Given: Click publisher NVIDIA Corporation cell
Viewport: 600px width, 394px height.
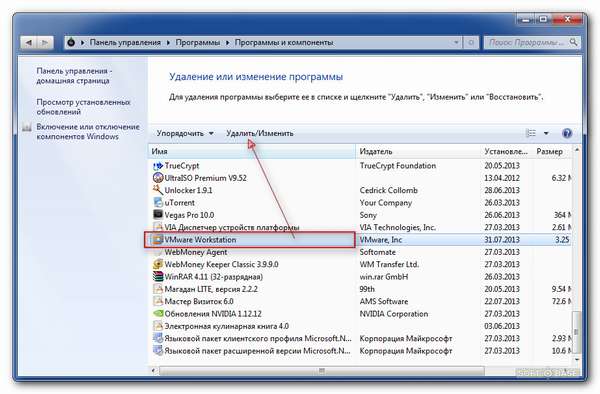Looking at the screenshot, I should (393, 314).
